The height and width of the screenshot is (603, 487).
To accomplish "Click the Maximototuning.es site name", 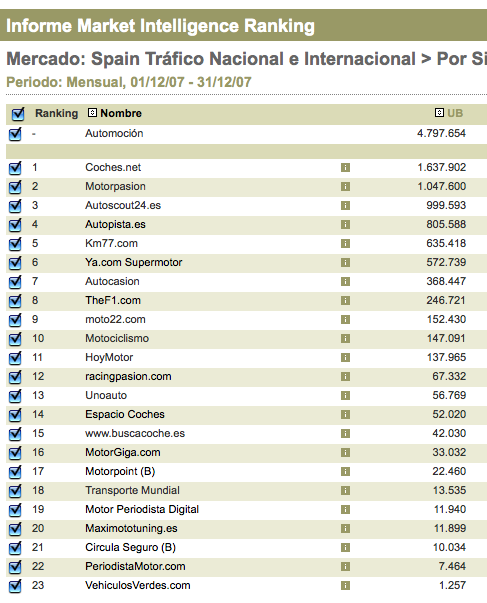I will 131,528.
